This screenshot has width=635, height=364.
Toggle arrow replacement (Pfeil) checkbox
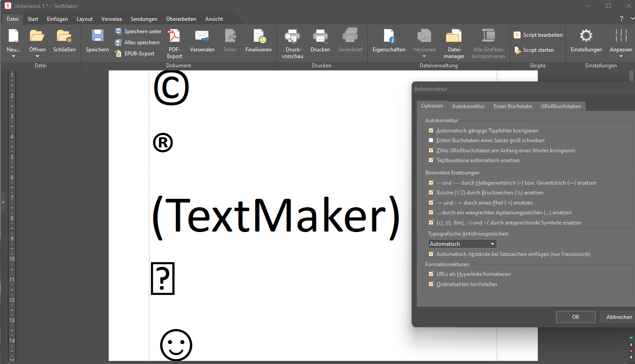click(431, 202)
